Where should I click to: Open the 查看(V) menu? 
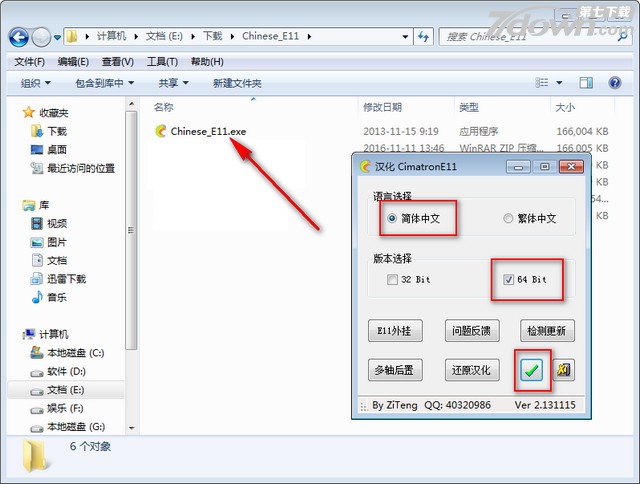click(118, 62)
